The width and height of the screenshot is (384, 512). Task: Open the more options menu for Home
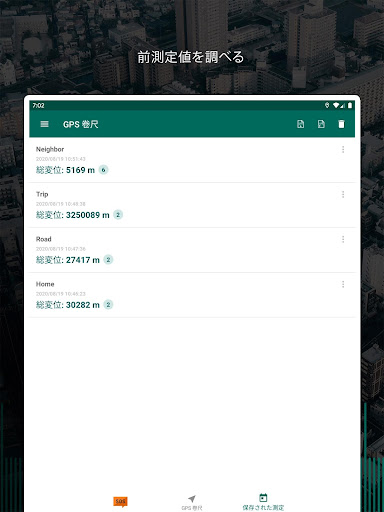[x=343, y=284]
